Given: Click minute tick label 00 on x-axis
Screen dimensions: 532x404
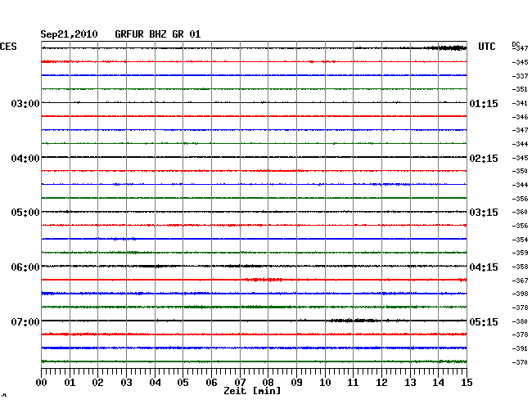Looking at the screenshot, I should click(x=42, y=382).
